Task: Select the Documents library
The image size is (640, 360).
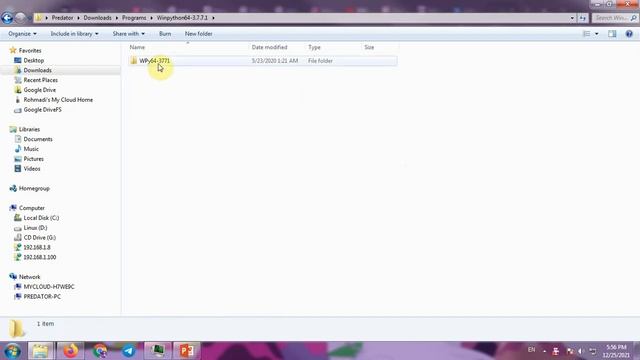Action: click(x=38, y=139)
